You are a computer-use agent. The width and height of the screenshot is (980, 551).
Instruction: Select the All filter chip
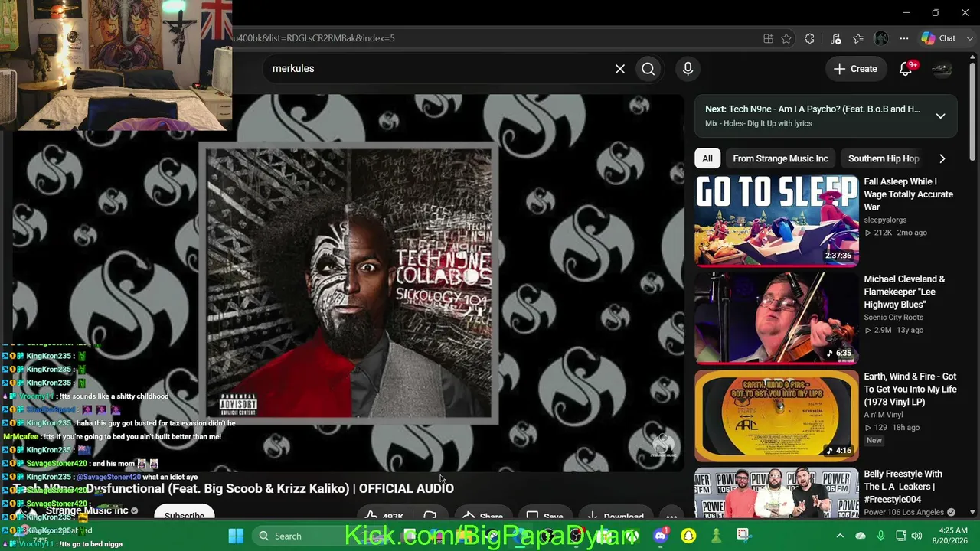click(707, 158)
